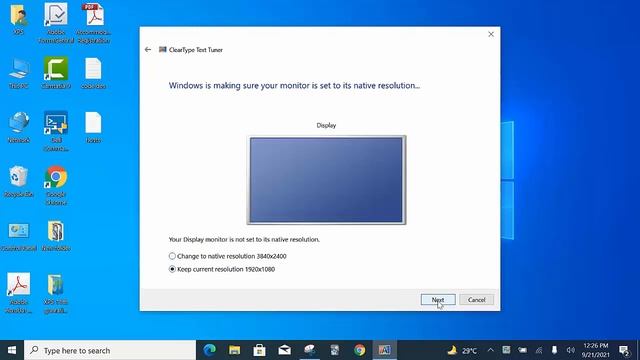Open Microsoft Store from the taskbar
The image size is (640, 360).
(260, 350)
